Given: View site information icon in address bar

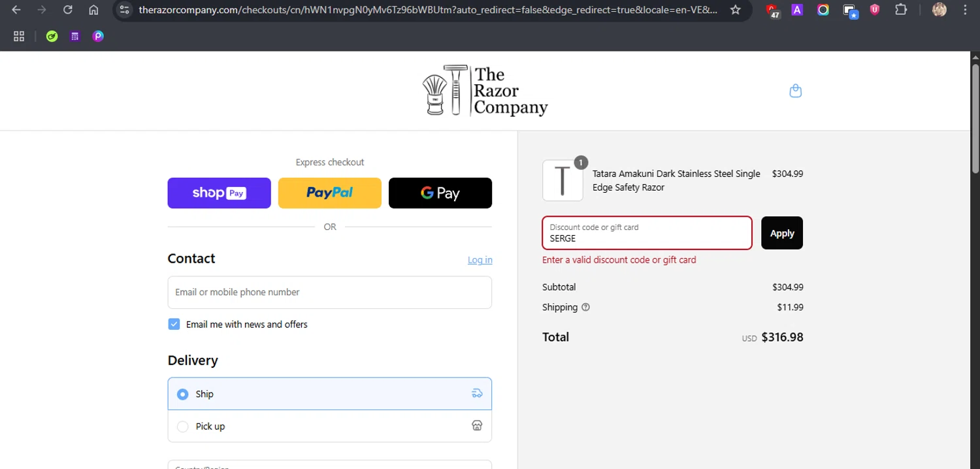Looking at the screenshot, I should point(125,10).
